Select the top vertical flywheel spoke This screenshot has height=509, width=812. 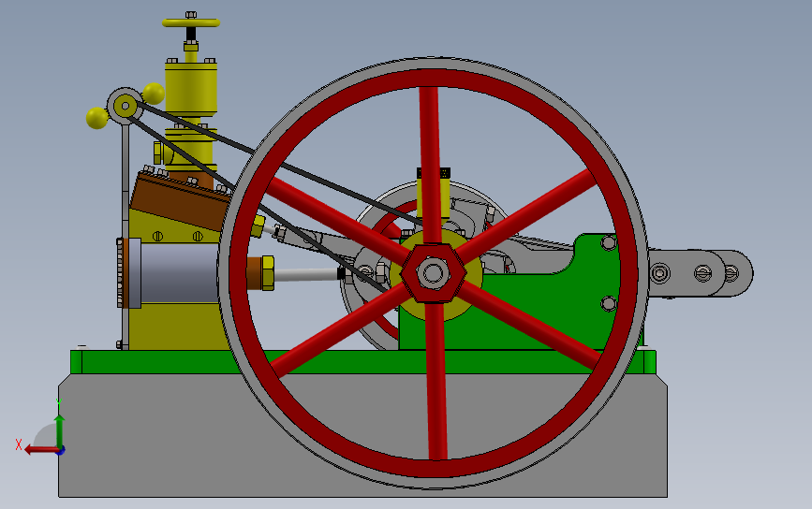(430, 165)
